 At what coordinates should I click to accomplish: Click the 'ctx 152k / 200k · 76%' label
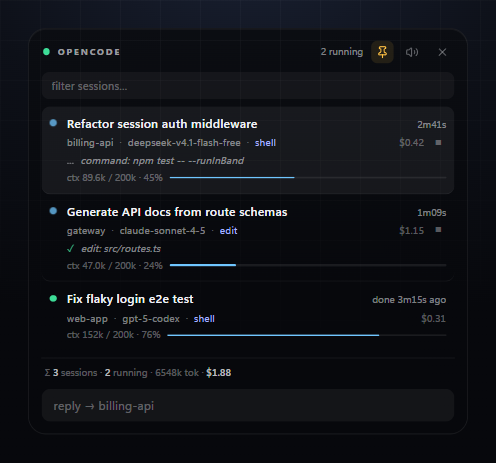point(113,335)
